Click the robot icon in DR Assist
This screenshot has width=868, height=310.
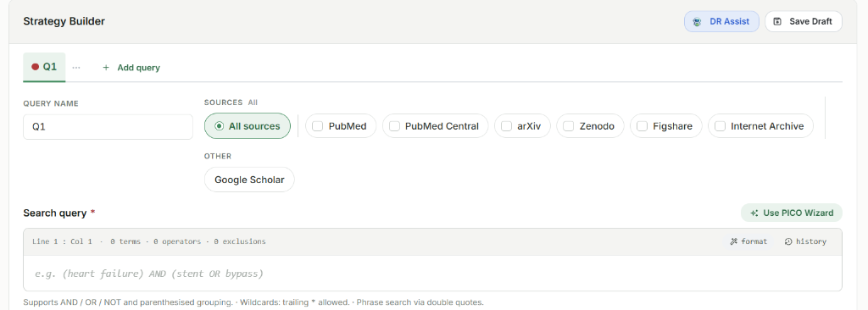[697, 21]
